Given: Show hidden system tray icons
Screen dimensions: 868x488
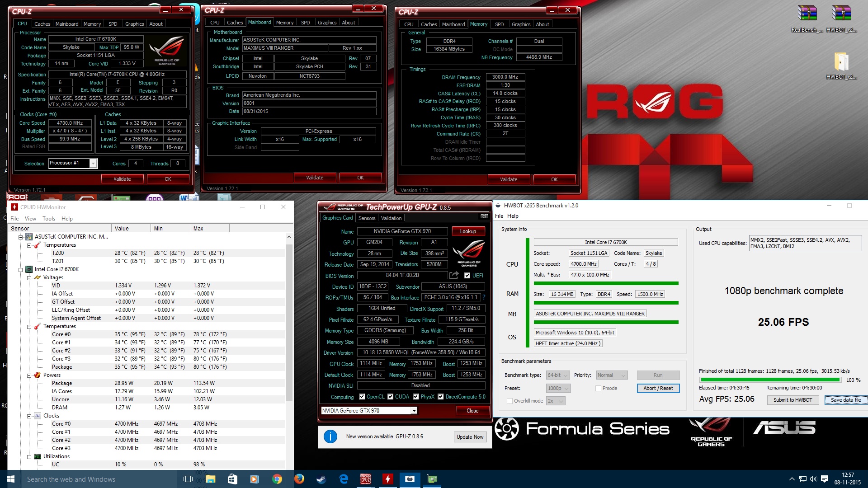Looking at the screenshot, I should pos(792,479).
